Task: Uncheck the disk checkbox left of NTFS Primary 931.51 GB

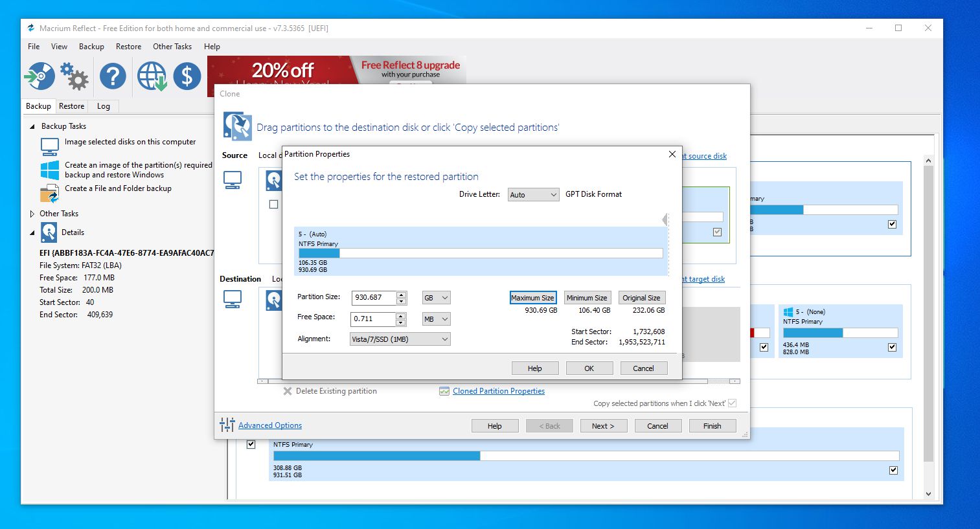Action: tap(251, 444)
